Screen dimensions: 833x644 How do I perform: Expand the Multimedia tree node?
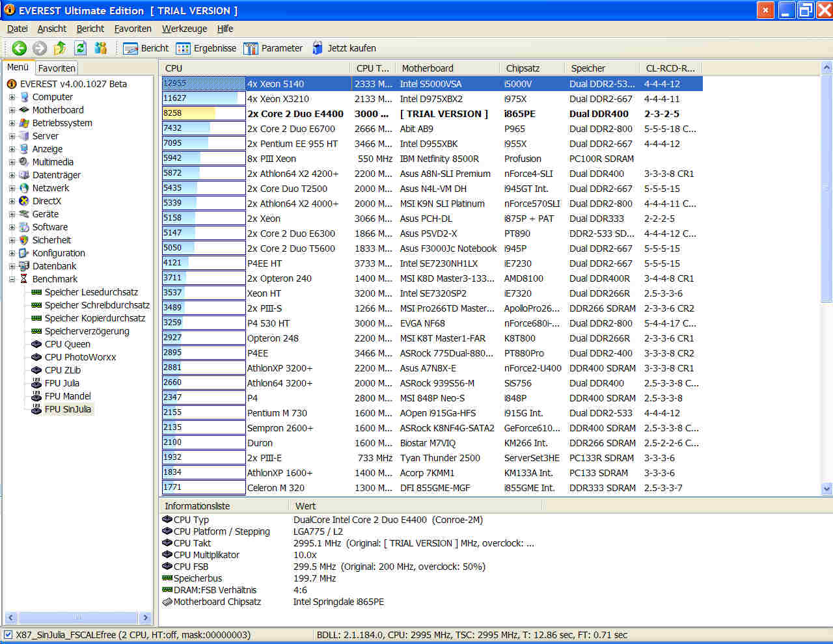click(12, 162)
